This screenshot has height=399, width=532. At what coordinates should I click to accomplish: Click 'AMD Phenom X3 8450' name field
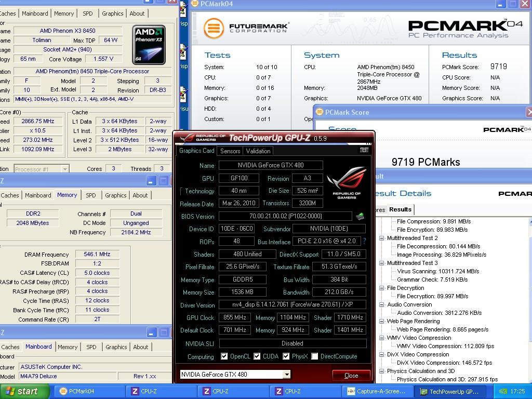(68, 31)
